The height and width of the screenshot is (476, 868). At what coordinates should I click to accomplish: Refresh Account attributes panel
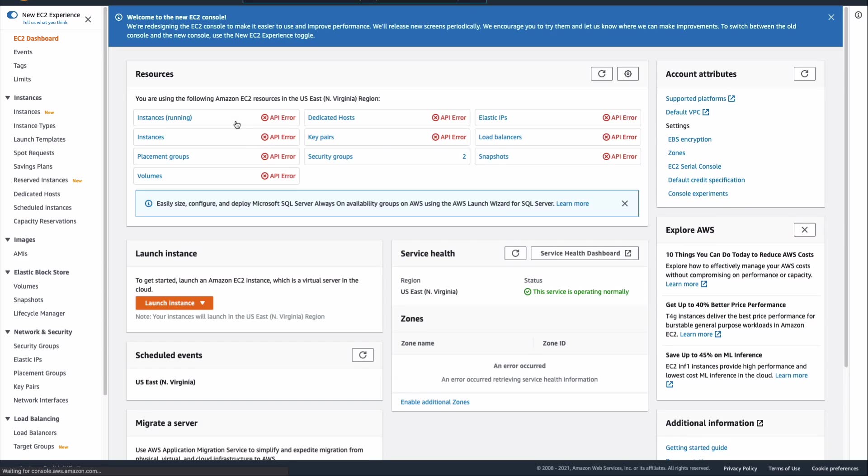(x=804, y=74)
